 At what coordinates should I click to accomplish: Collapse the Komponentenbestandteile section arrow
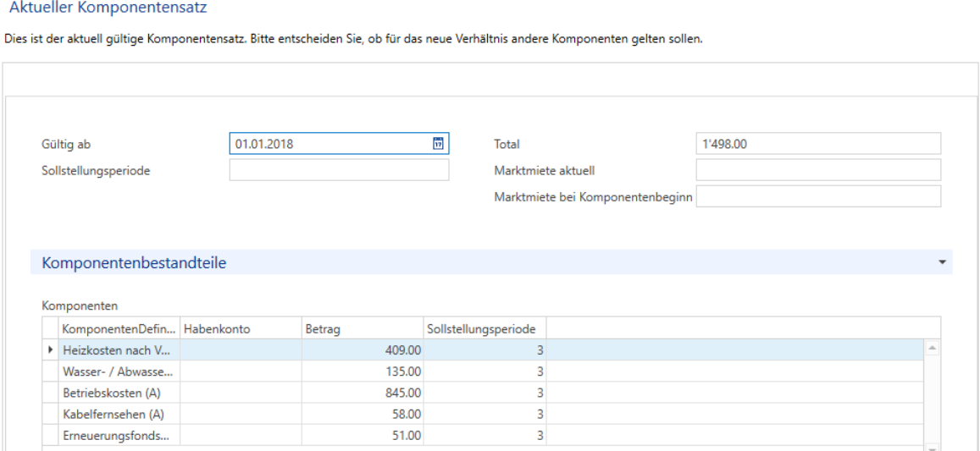pyautogui.click(x=942, y=263)
